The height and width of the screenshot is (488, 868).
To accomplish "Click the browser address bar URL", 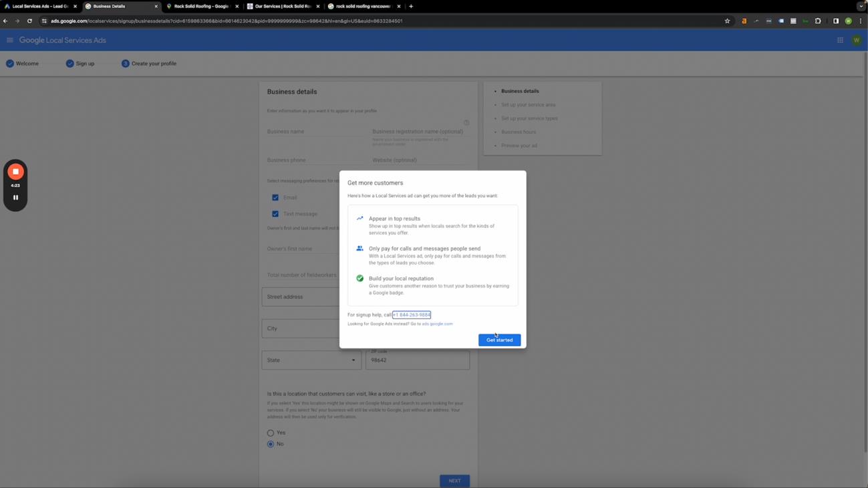I will click(227, 21).
